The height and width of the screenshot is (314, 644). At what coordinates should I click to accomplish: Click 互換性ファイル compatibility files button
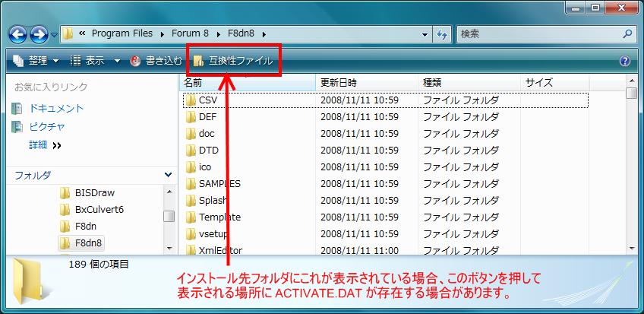coord(233,62)
